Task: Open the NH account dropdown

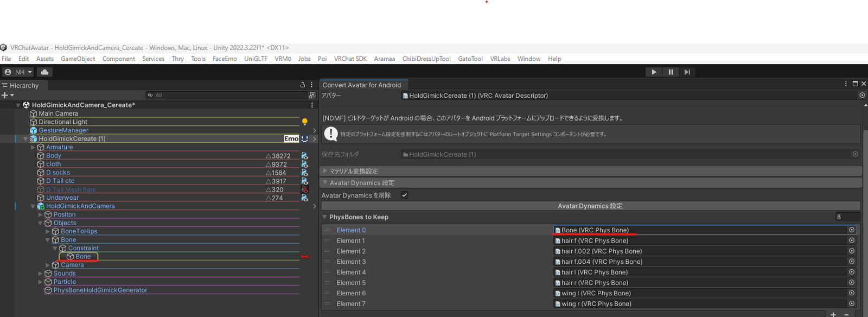Action: pyautogui.click(x=18, y=72)
